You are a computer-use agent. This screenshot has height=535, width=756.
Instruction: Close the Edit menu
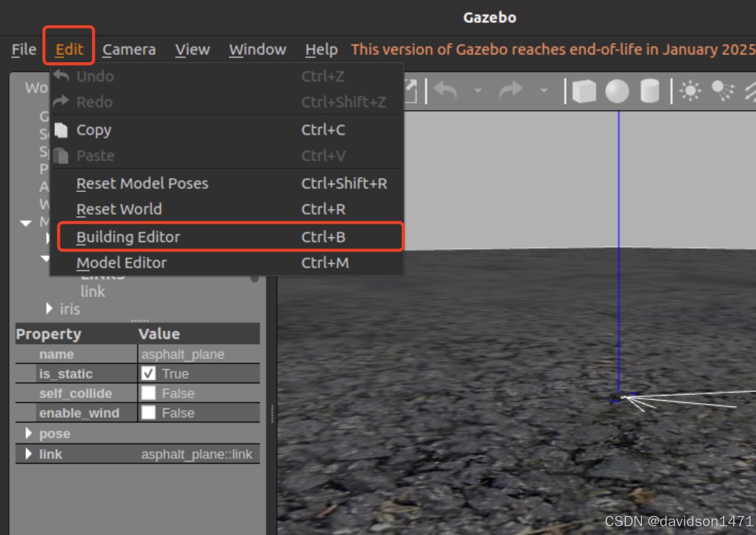tap(69, 49)
